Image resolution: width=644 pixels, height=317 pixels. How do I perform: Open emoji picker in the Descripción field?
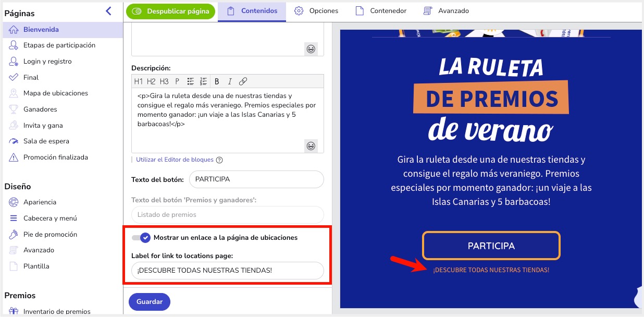(x=311, y=146)
